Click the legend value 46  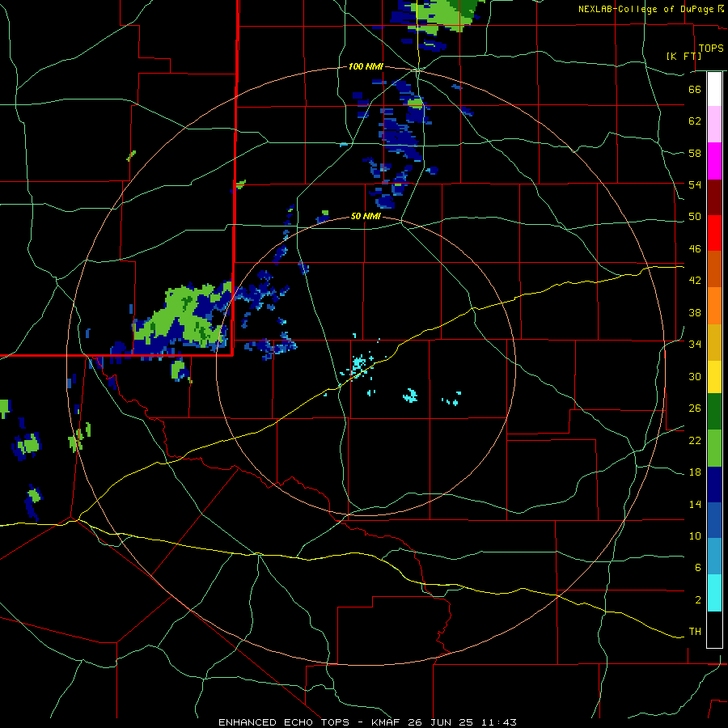[x=695, y=249]
